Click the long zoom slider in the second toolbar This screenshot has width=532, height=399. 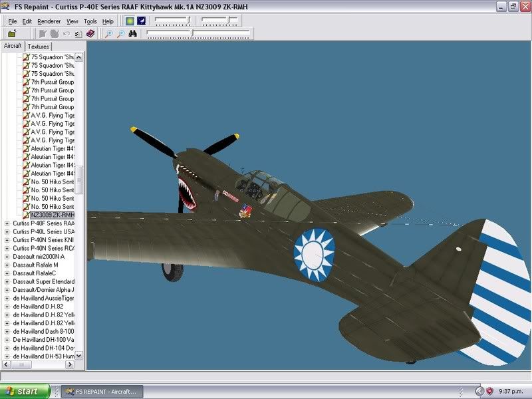tap(198, 32)
